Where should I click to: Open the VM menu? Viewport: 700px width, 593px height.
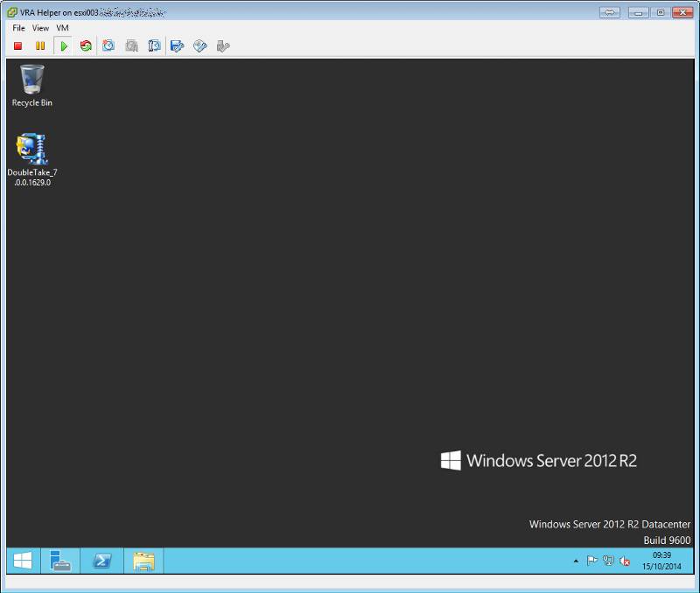[x=62, y=28]
